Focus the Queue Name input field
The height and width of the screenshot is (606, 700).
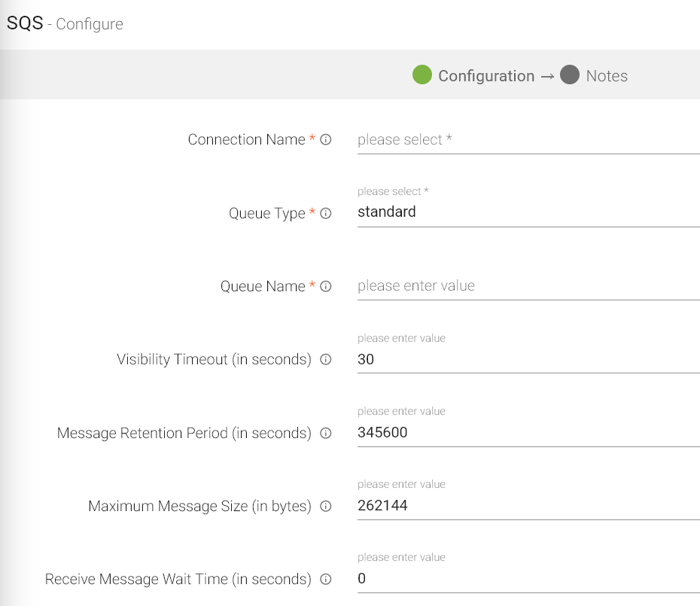528,286
